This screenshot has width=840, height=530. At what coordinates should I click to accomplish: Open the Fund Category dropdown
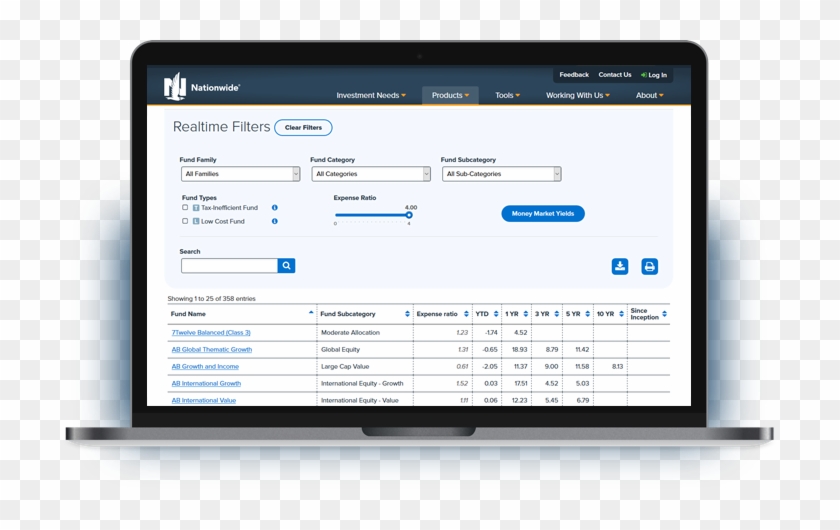click(x=370, y=174)
